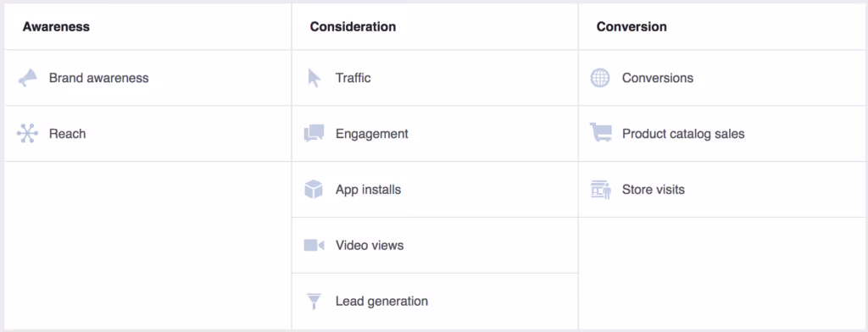Click the Awareness column header
This screenshot has height=332, width=868.
click(57, 26)
